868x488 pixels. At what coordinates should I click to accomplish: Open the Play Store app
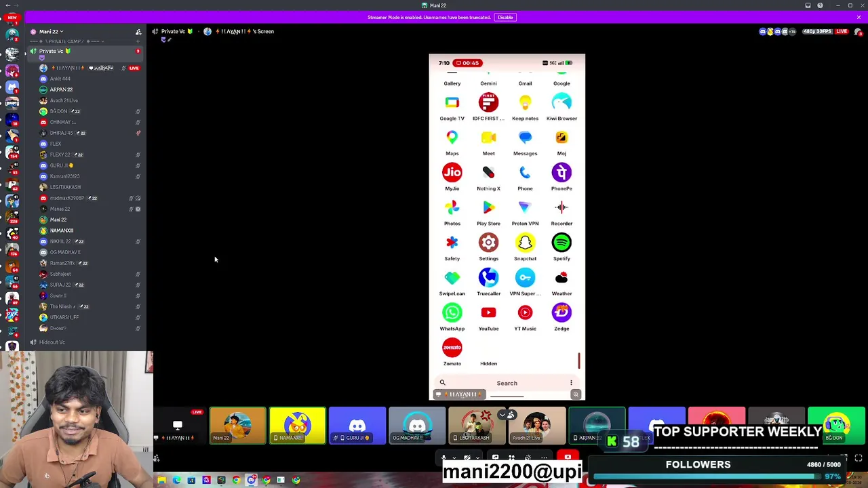coord(488,207)
